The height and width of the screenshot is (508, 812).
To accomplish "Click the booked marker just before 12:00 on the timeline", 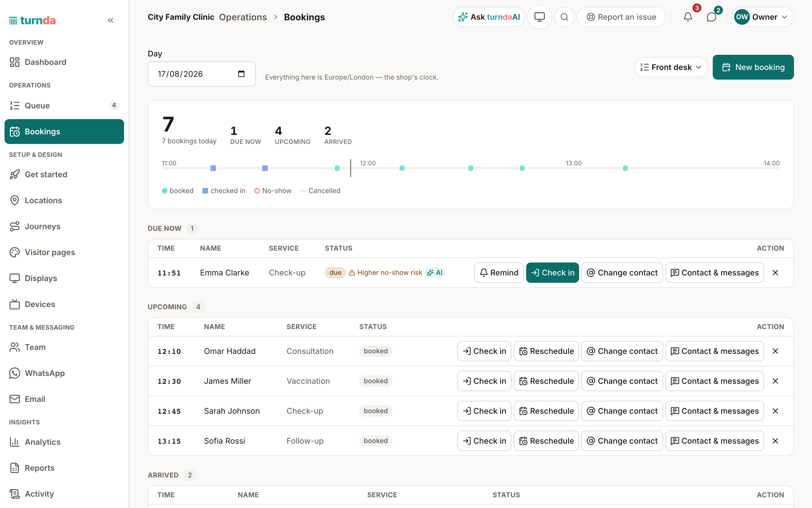I will (x=337, y=168).
